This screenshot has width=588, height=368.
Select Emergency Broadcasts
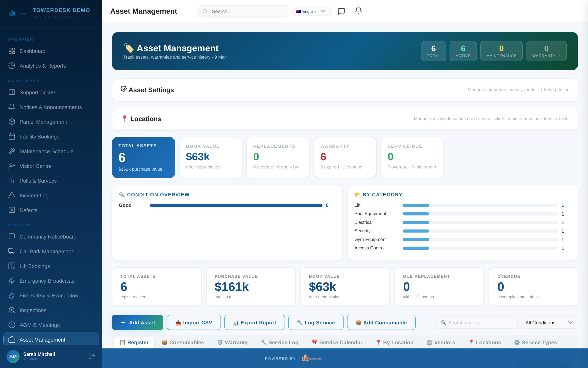pyautogui.click(x=47, y=281)
